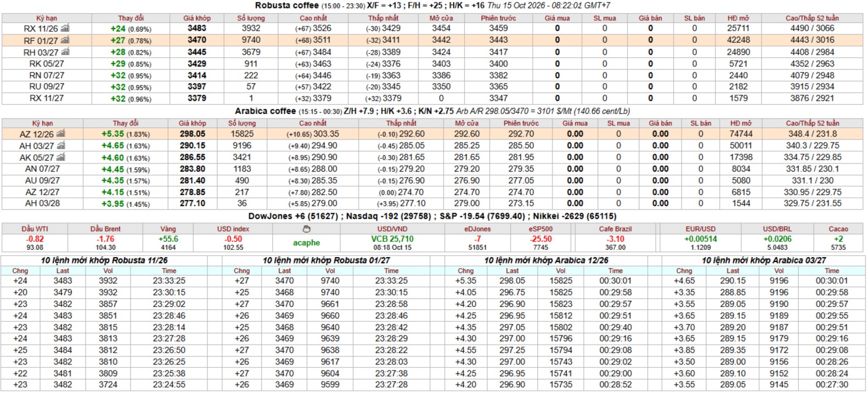The image size is (868, 393).
Task: Open the chart icon beside AH 03/27
Action: (x=60, y=145)
